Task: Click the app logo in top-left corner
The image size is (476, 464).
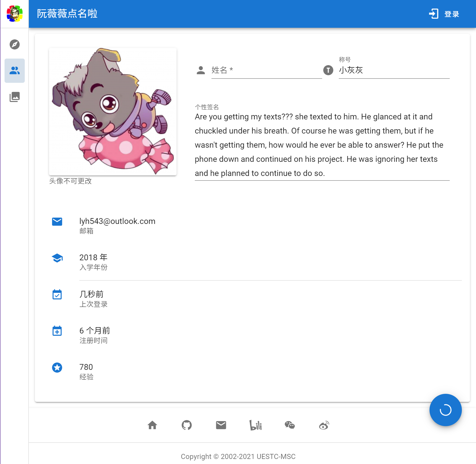Action: click(x=15, y=14)
